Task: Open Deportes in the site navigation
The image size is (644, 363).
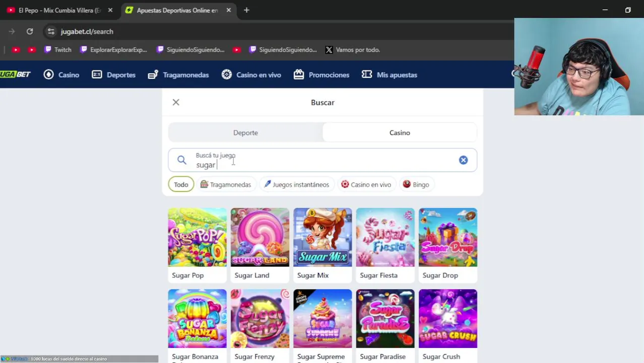Action: point(114,75)
